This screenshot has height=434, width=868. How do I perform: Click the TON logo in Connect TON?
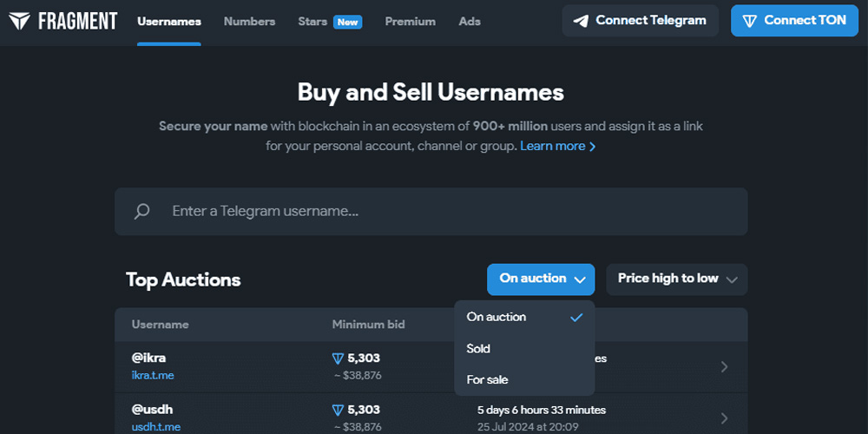[750, 21]
